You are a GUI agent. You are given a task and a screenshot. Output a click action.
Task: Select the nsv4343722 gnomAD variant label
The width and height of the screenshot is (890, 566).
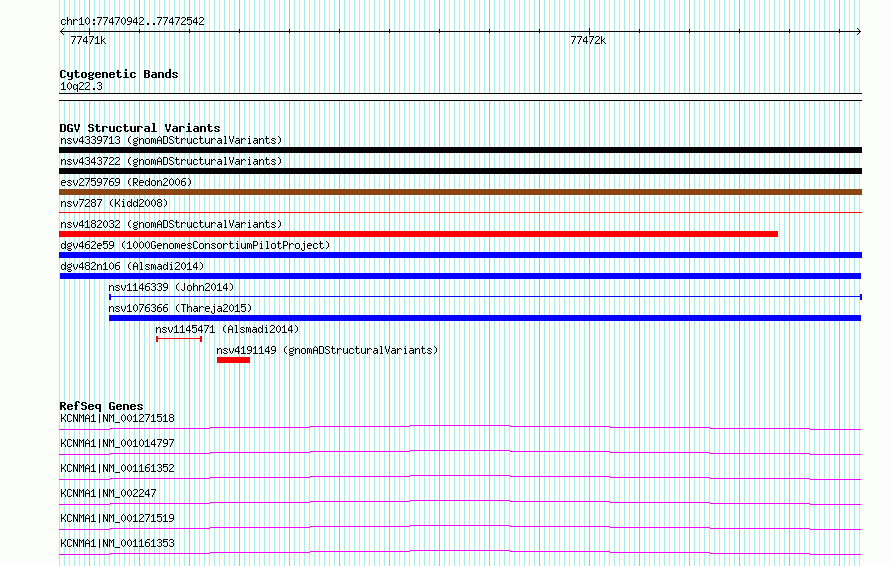171,161
